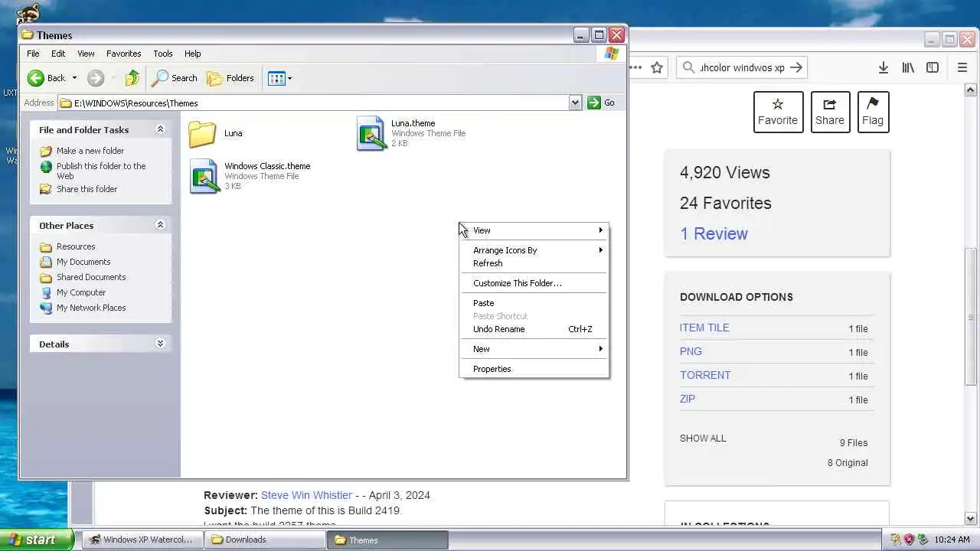Click the 1 Review link
The image size is (980, 551).
tap(714, 234)
